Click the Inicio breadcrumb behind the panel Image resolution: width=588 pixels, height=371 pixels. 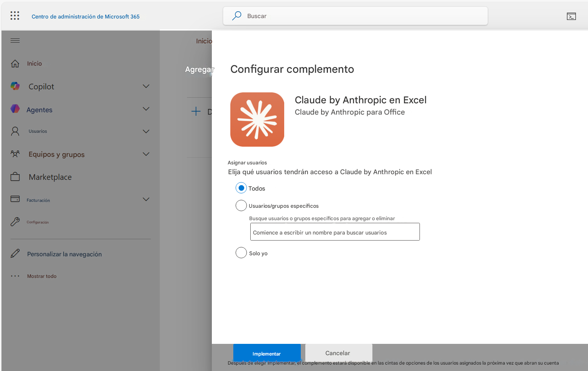204,41
